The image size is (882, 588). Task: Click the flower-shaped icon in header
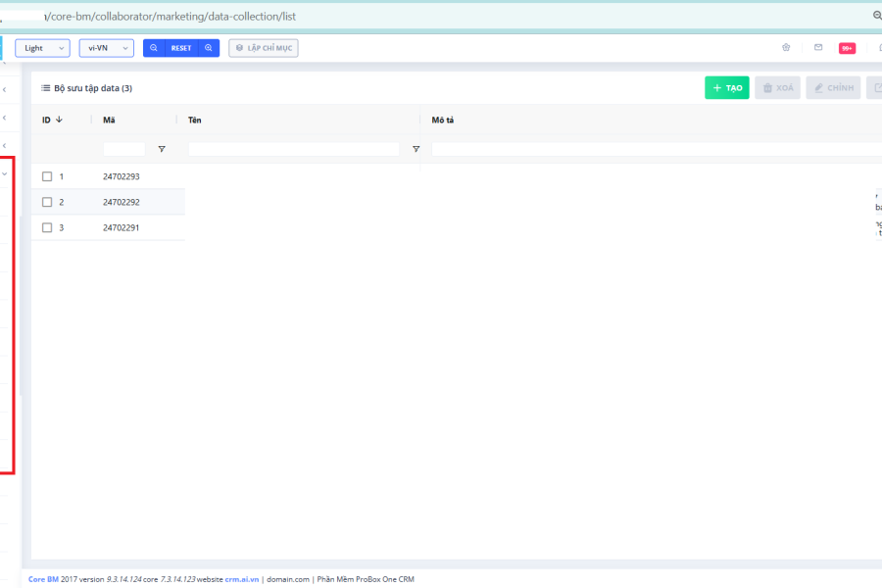(786, 47)
